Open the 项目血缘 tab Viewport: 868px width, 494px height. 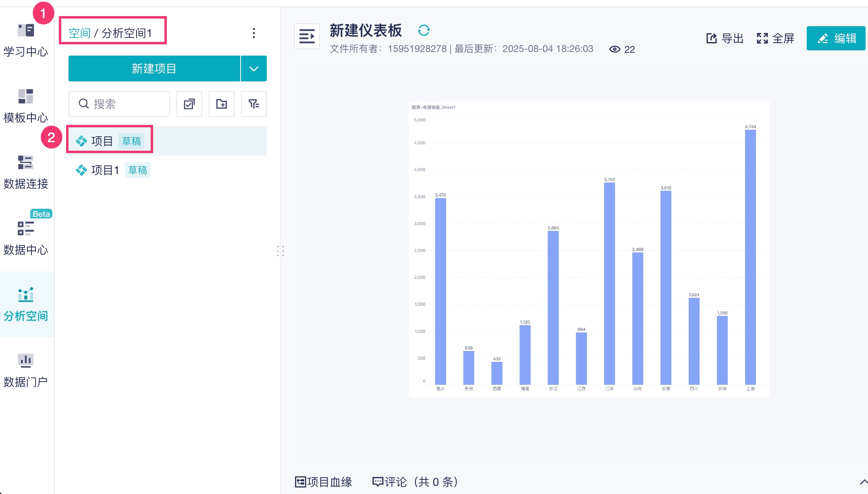pos(324,482)
